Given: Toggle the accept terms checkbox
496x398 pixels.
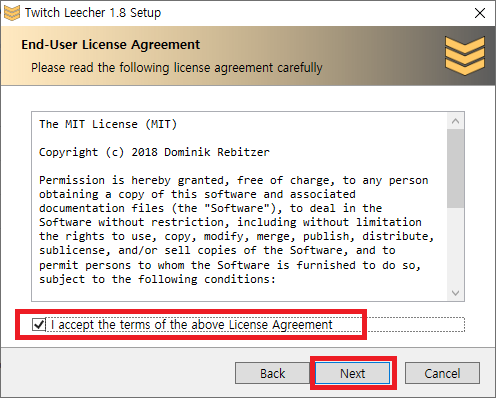Looking at the screenshot, I should click(39, 324).
